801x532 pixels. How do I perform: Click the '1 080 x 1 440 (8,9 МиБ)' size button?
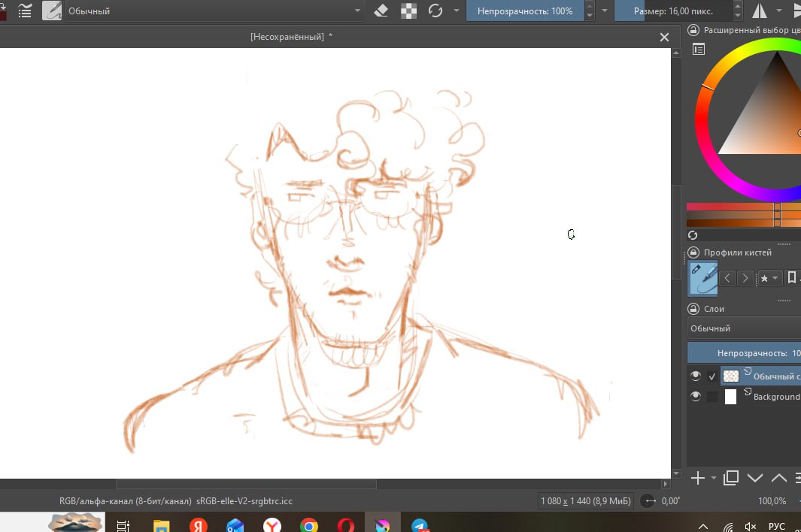585,501
